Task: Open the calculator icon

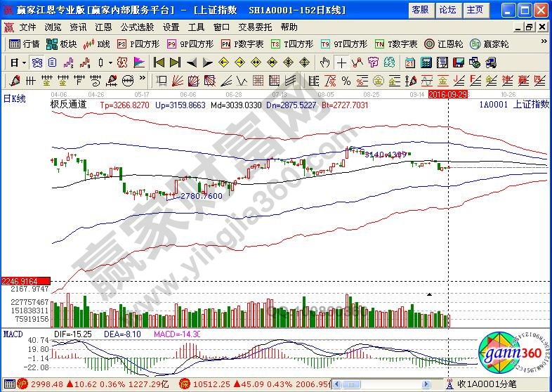Action: coord(426,63)
